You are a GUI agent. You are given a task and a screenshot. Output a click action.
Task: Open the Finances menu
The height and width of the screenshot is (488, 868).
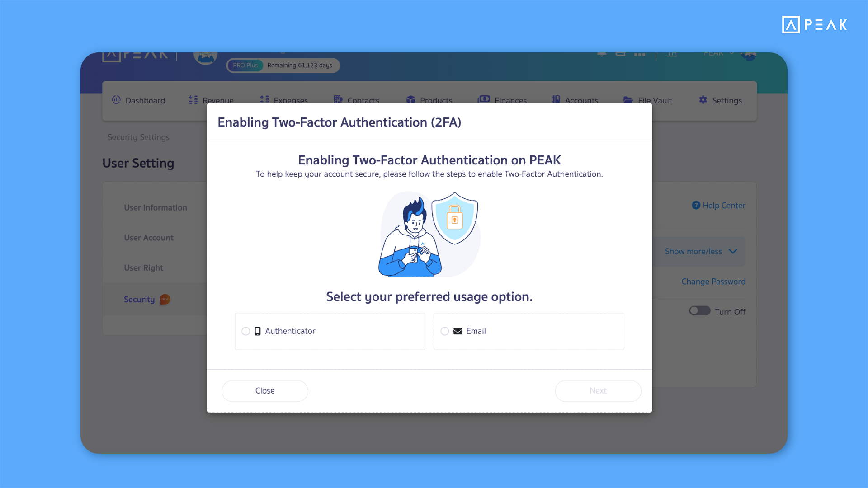pos(502,100)
